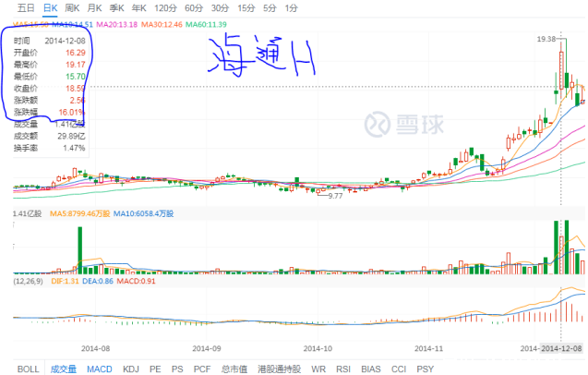Click the 2014-08 date axis label
The image size is (588, 375).
coord(96,348)
